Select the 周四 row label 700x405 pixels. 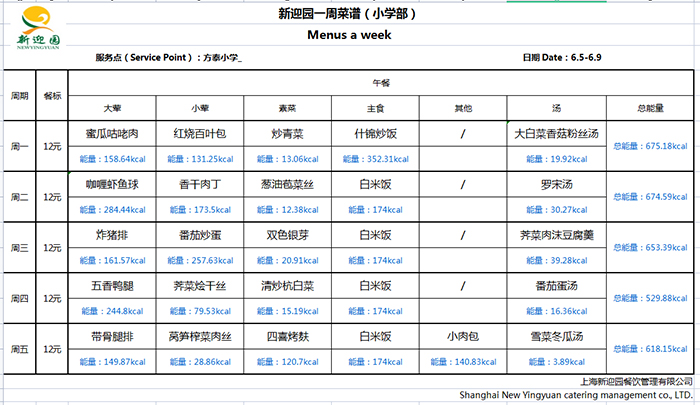pos(20,298)
